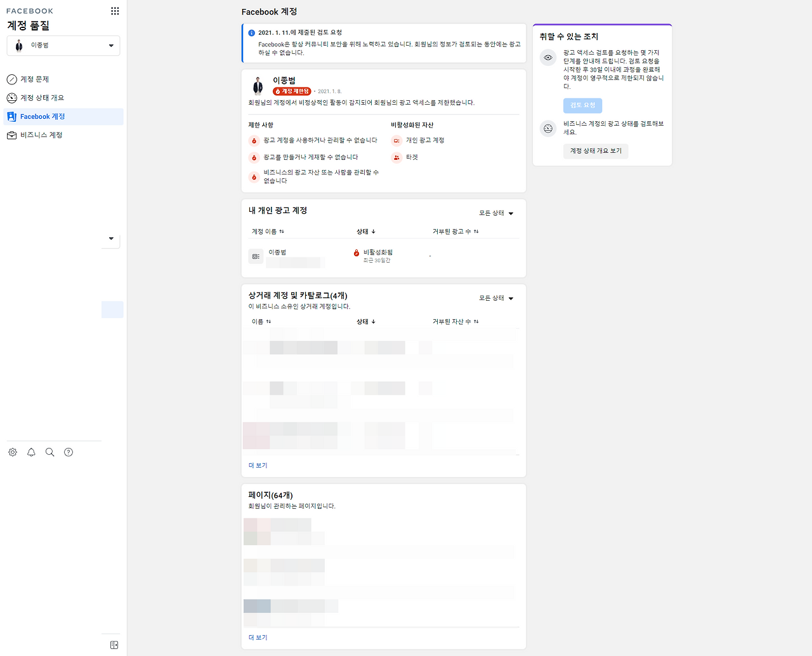
Task: Select Facebook 계정 in the sidebar
Action: pos(63,117)
